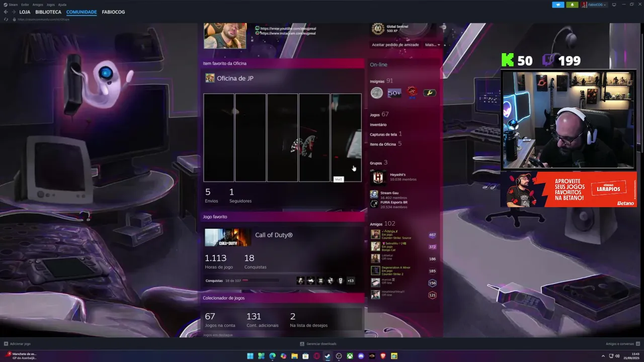Click the first achievement icon in Conquistas
The width and height of the screenshot is (644, 362).
pos(300,281)
